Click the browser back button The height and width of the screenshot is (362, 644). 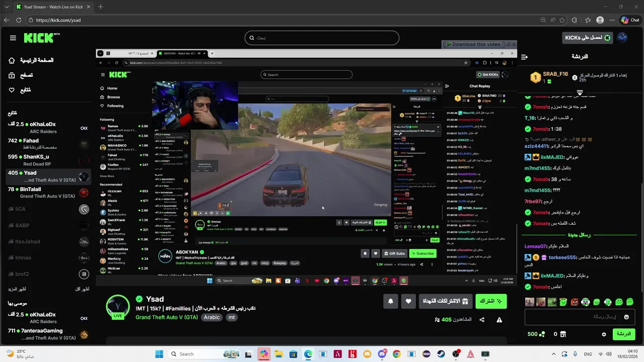point(7,20)
